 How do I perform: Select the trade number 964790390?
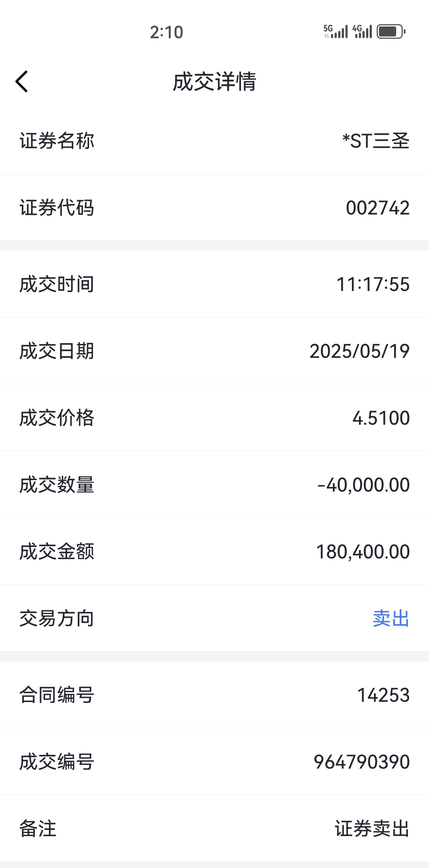tap(362, 762)
